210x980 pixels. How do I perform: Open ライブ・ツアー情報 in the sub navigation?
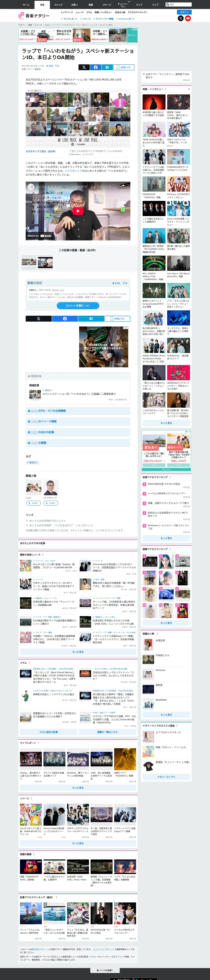(x=104, y=19)
